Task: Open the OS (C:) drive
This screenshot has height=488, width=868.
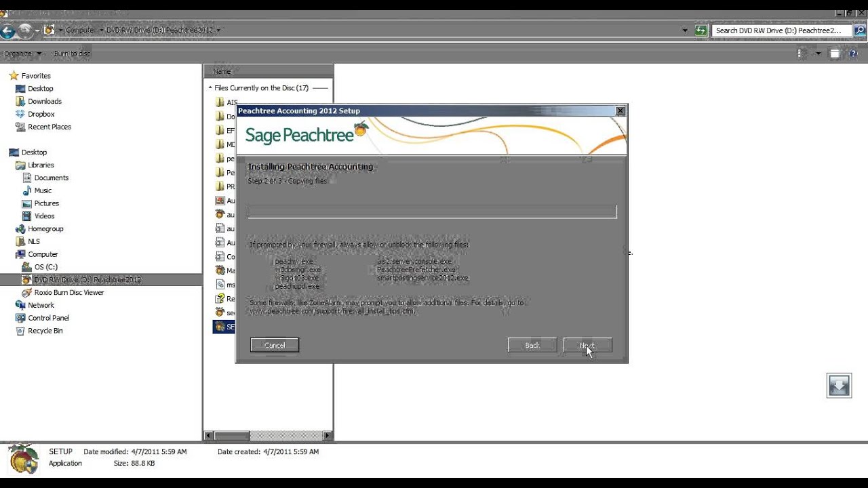Action: coord(45,267)
